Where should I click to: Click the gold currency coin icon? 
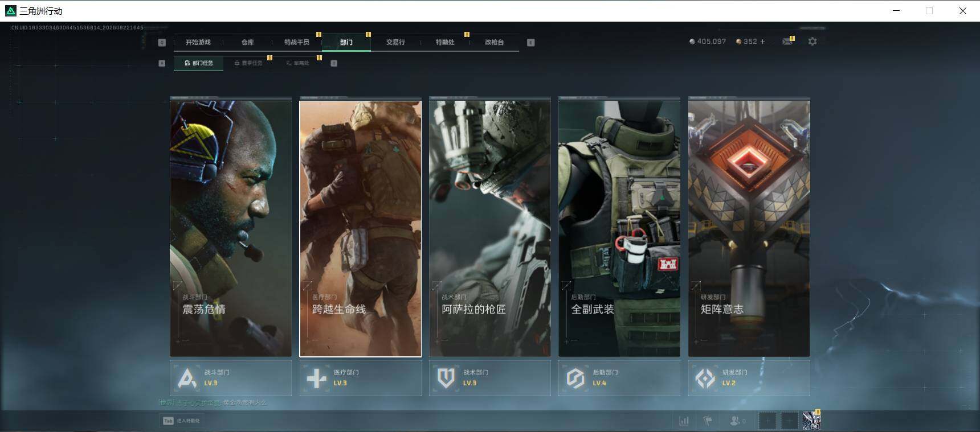739,42
